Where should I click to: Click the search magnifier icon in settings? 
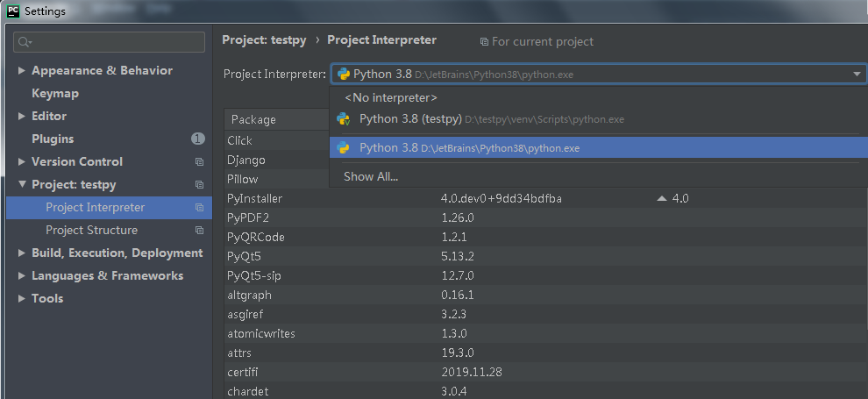(24, 42)
